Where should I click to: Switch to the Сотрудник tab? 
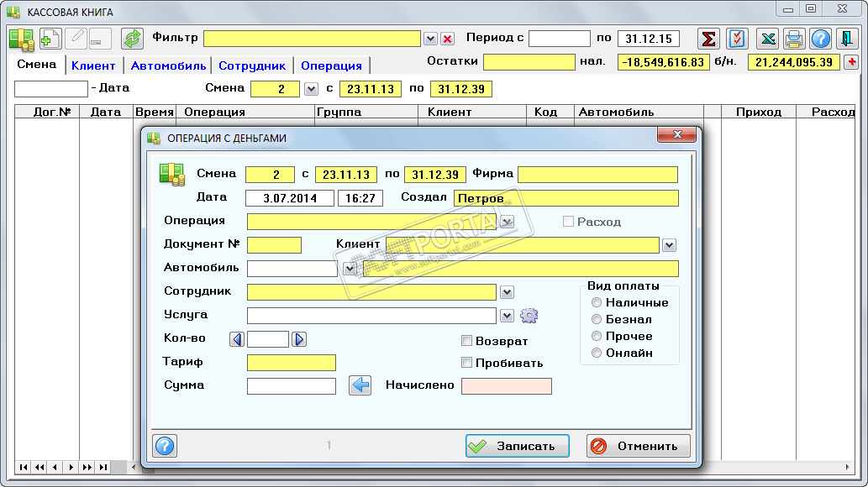click(x=252, y=65)
